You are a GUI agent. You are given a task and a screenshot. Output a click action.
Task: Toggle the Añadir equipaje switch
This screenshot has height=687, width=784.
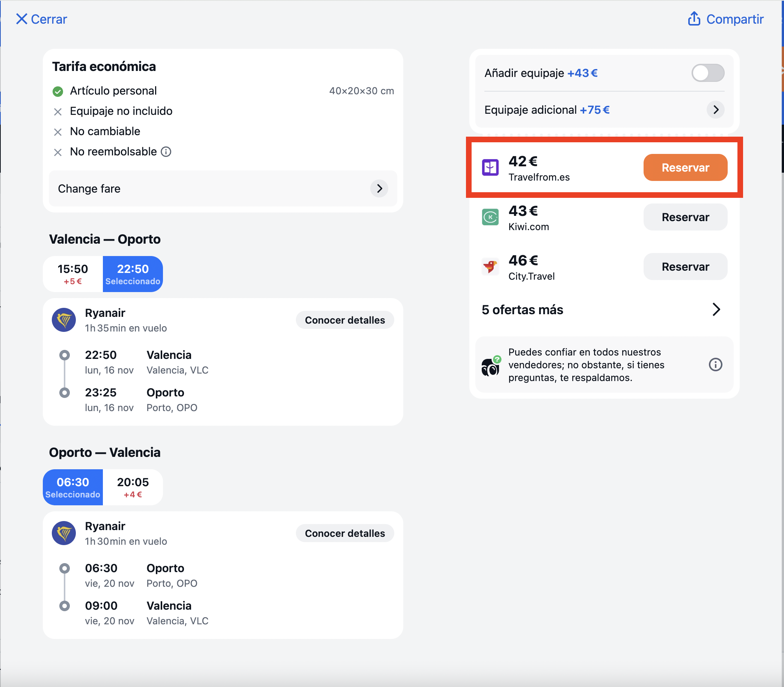coord(708,73)
